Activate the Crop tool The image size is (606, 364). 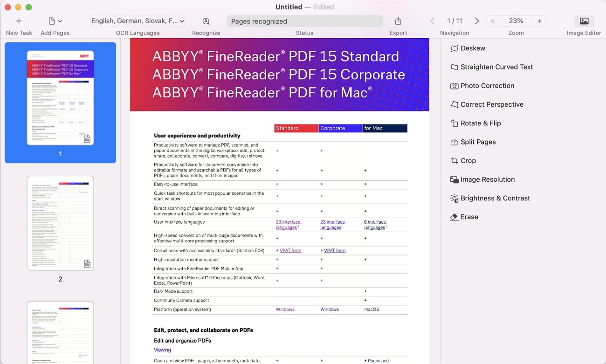(463, 160)
